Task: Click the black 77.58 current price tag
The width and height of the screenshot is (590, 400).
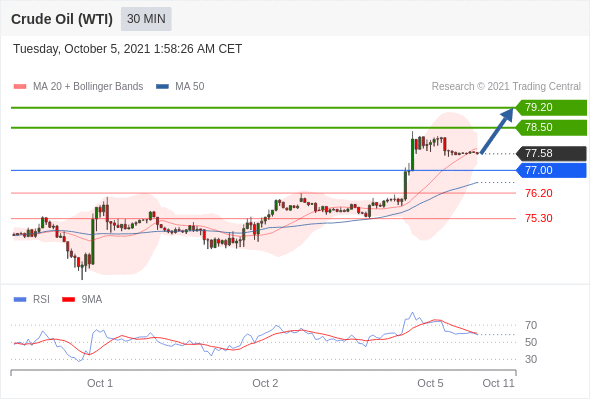Action: pyautogui.click(x=551, y=154)
